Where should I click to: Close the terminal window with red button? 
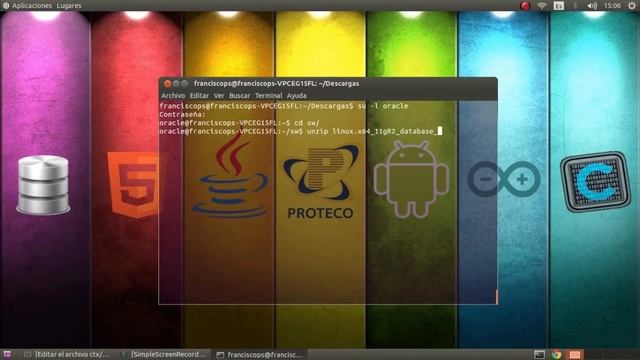(x=167, y=83)
